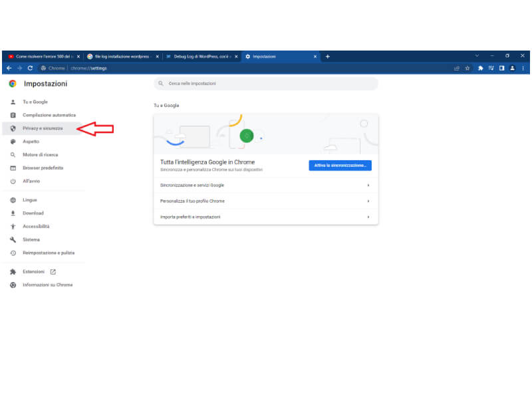The height and width of the screenshot is (399, 532).
Task: Click the Motore di ricerca magnifier icon
Action: [x=13, y=155]
